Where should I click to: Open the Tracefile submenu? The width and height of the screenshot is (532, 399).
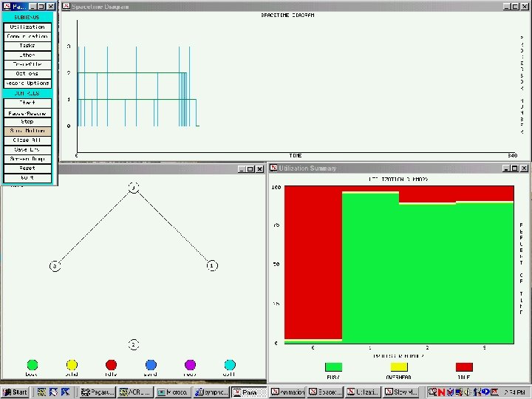(27, 64)
